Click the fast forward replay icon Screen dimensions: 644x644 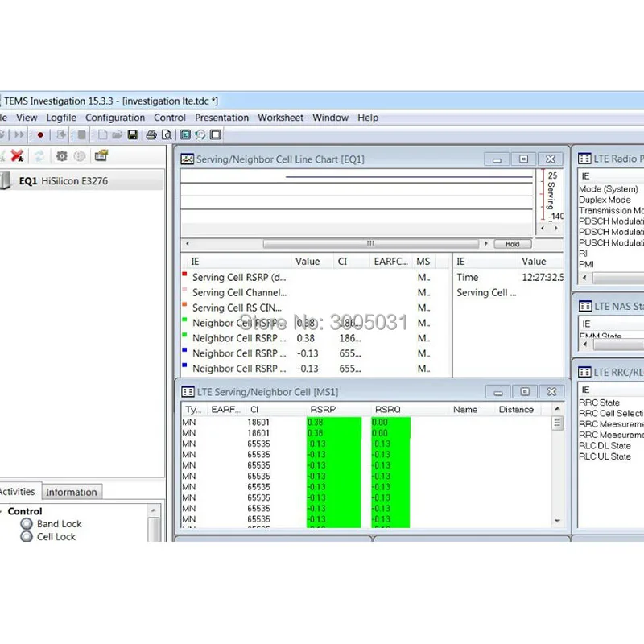(19, 134)
